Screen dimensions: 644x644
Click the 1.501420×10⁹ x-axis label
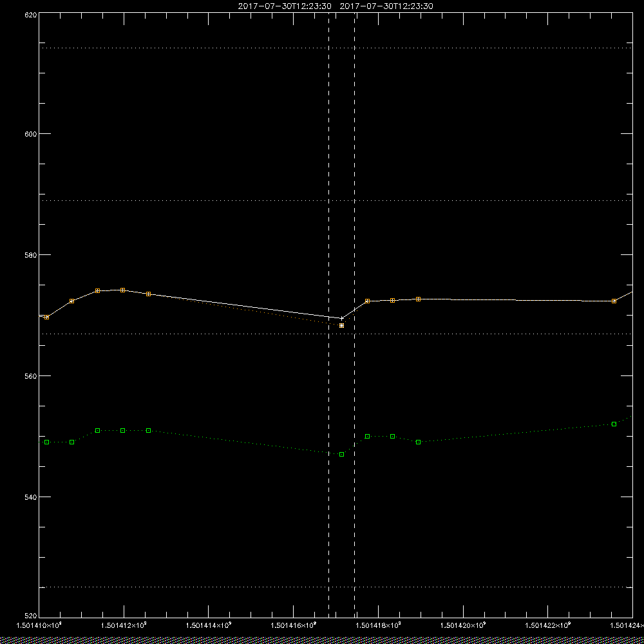tap(463, 625)
